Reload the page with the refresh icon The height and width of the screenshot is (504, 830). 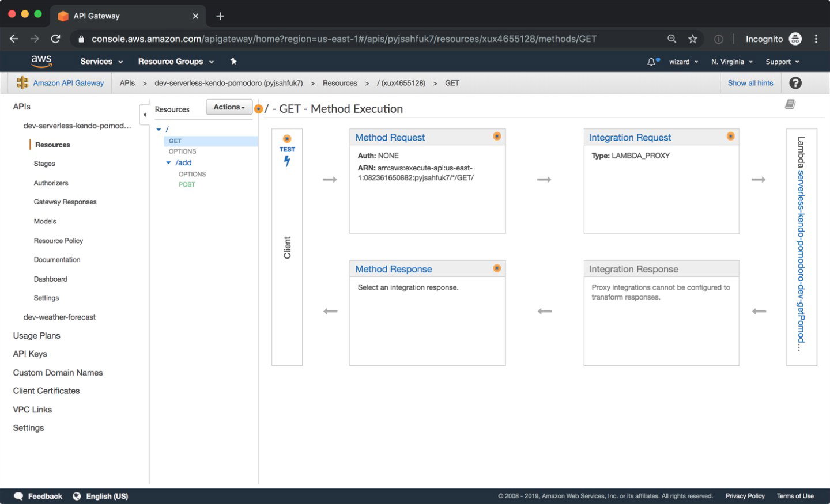click(55, 39)
